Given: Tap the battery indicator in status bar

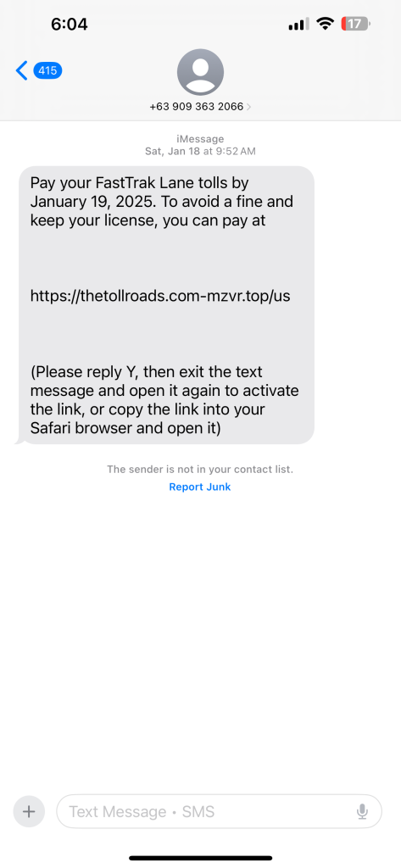Looking at the screenshot, I should pyautogui.click(x=356, y=24).
